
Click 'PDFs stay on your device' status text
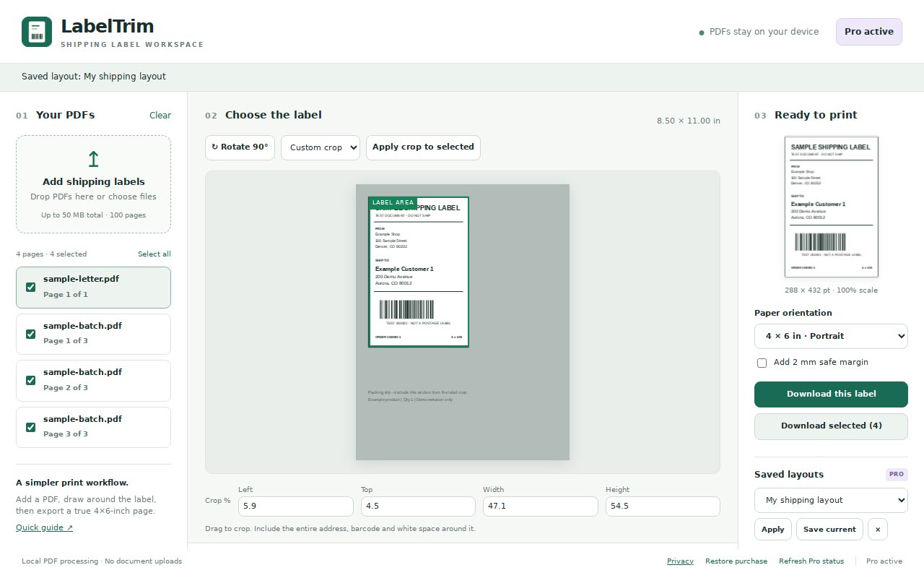(764, 32)
